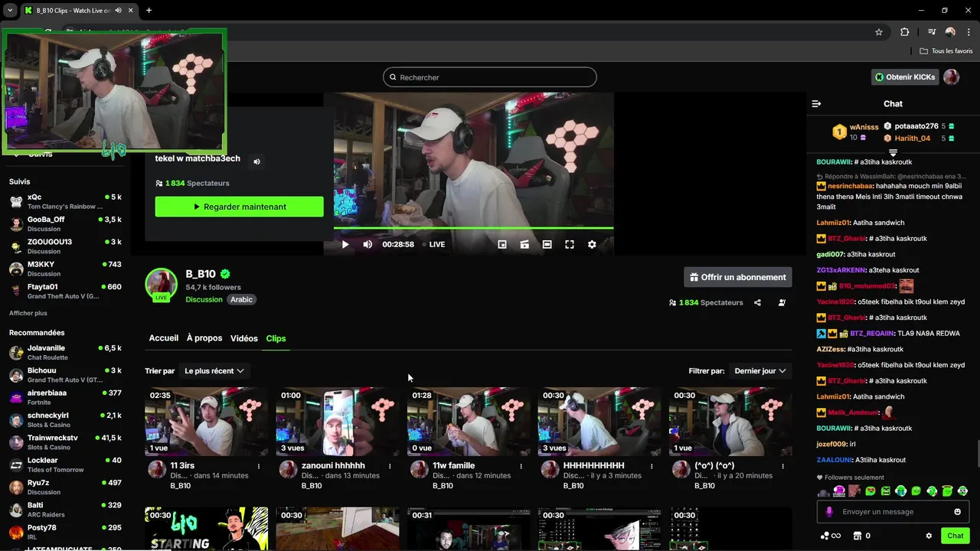Open a new browser tab
The width and height of the screenshot is (980, 551).
point(149,11)
